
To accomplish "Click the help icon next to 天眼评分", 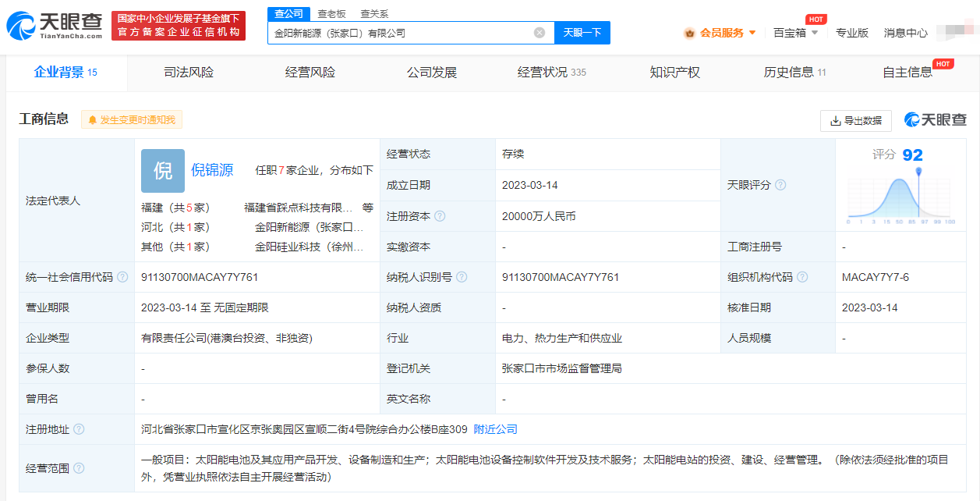I will click(x=780, y=185).
